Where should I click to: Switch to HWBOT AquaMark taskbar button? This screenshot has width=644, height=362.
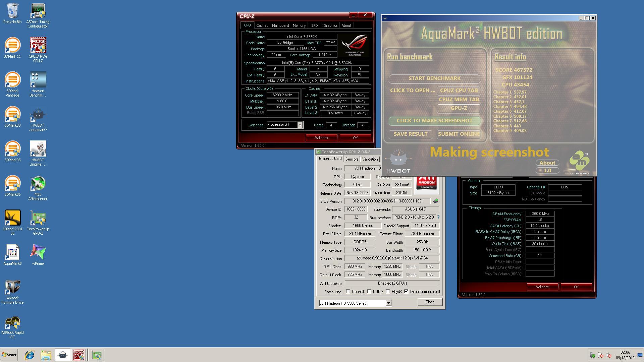(x=63, y=355)
